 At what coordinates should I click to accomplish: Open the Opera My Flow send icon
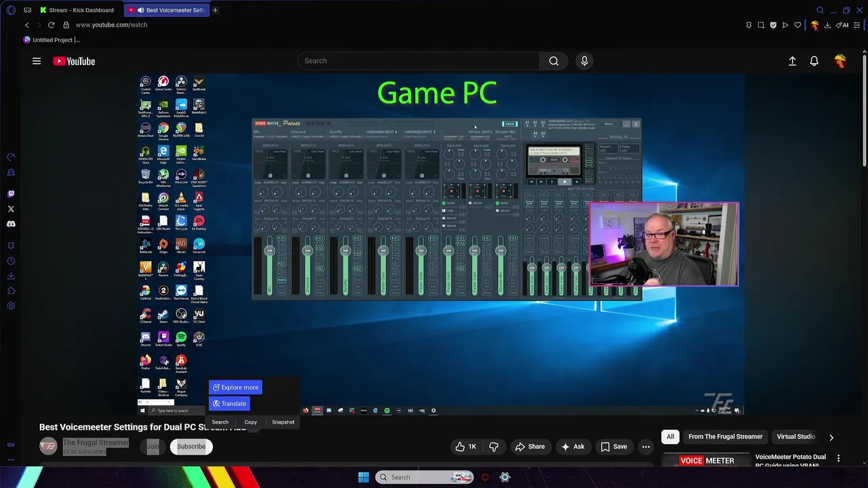785,25
